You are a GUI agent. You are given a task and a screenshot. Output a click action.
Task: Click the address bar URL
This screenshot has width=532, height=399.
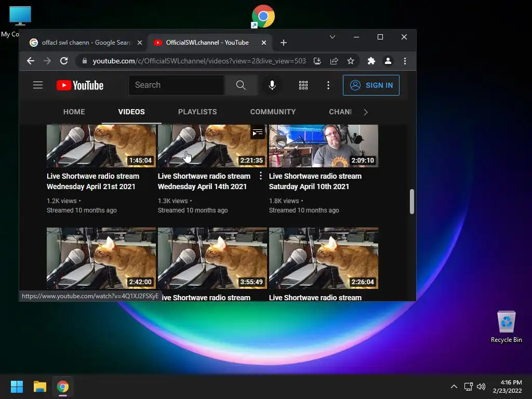click(x=199, y=61)
